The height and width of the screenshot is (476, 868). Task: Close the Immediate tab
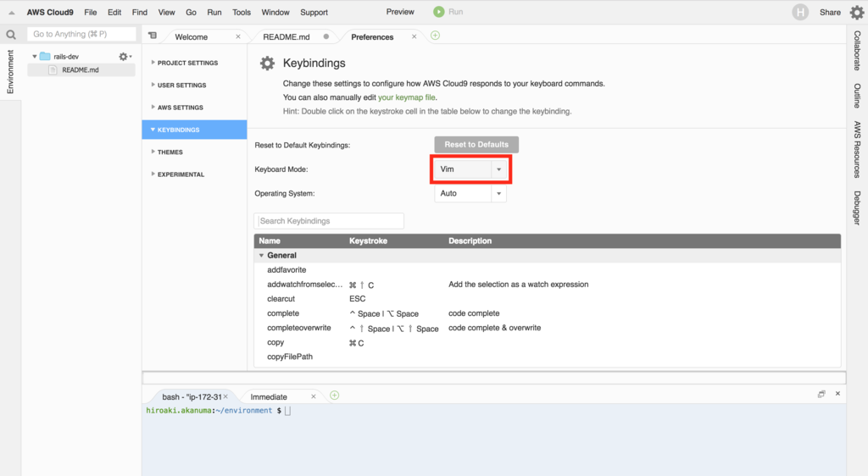tap(314, 396)
